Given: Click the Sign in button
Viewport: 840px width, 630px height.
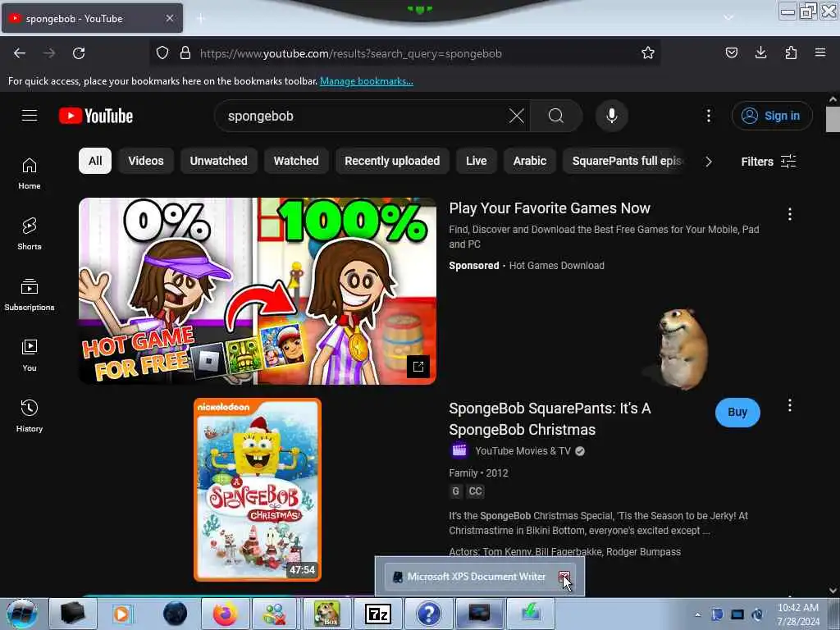Looking at the screenshot, I should pos(772,116).
